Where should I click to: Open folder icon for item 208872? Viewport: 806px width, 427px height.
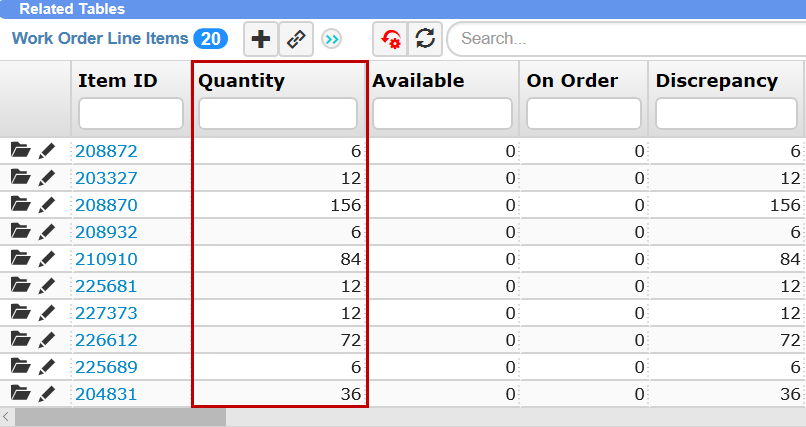pyautogui.click(x=21, y=151)
